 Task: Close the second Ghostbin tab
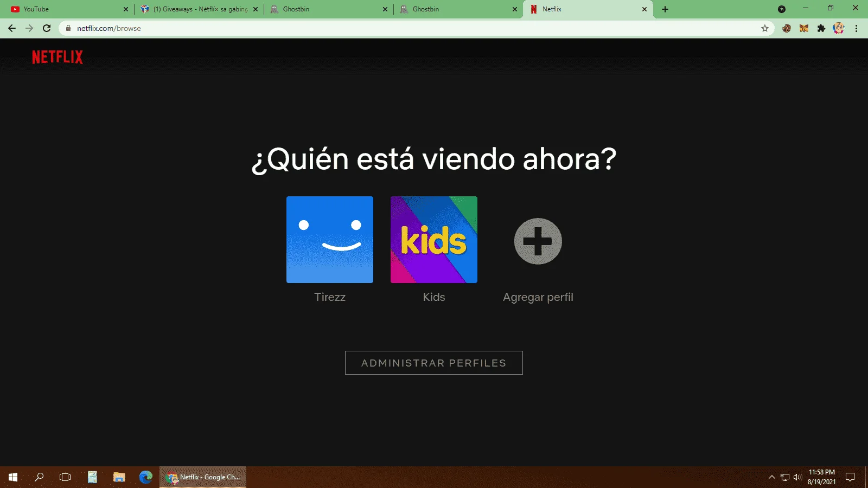[x=515, y=9]
